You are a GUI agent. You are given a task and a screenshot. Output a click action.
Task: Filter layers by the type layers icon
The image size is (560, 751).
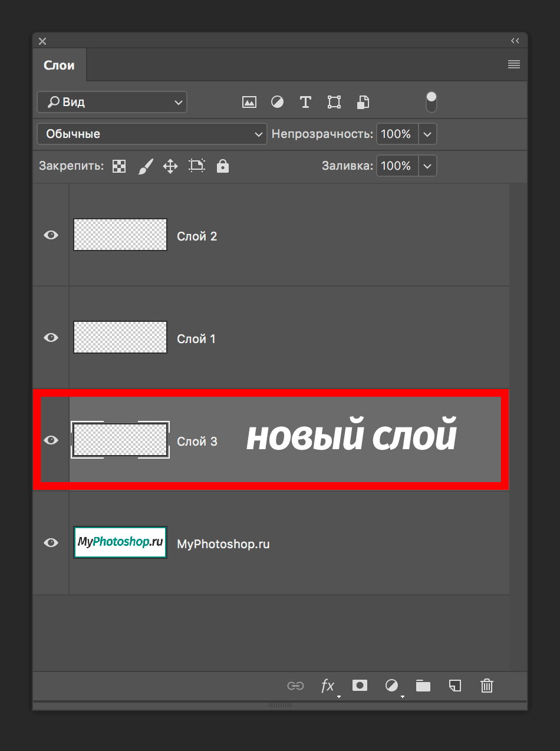click(305, 102)
